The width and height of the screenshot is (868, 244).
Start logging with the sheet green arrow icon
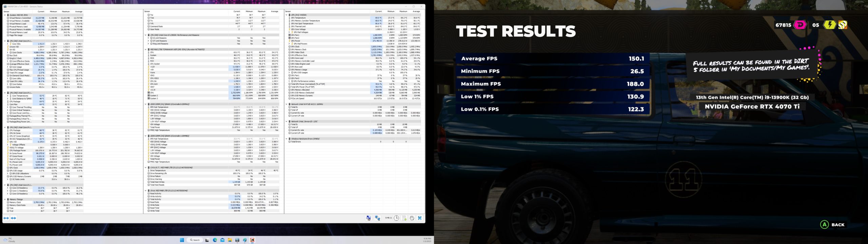[x=404, y=218]
